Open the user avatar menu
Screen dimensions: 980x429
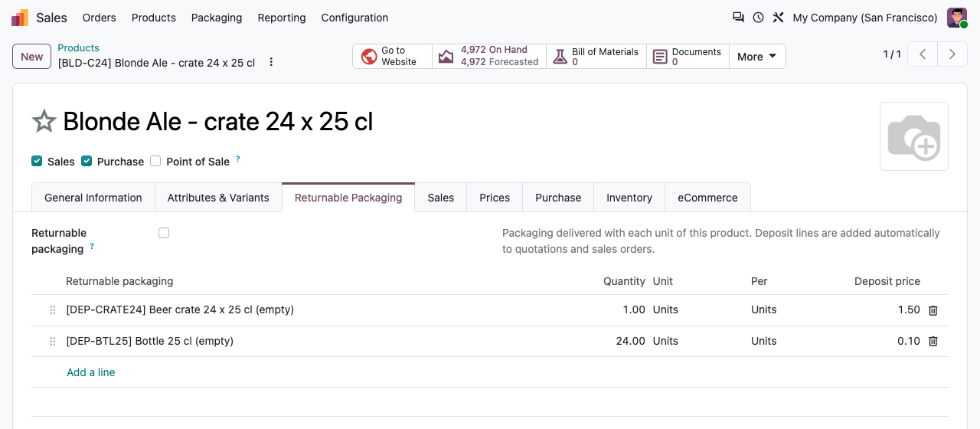pyautogui.click(x=957, y=18)
